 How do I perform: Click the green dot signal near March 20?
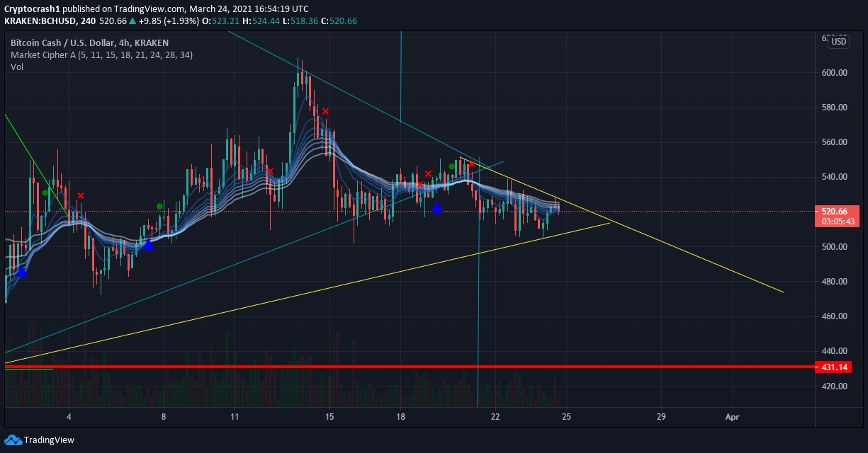pyautogui.click(x=452, y=166)
